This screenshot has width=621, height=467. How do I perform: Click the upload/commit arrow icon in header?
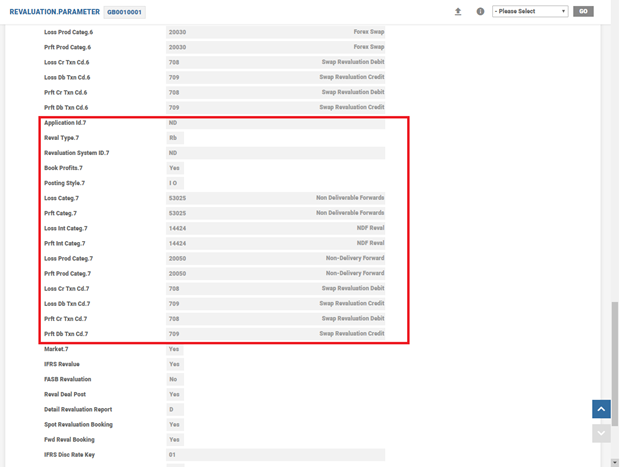(458, 12)
